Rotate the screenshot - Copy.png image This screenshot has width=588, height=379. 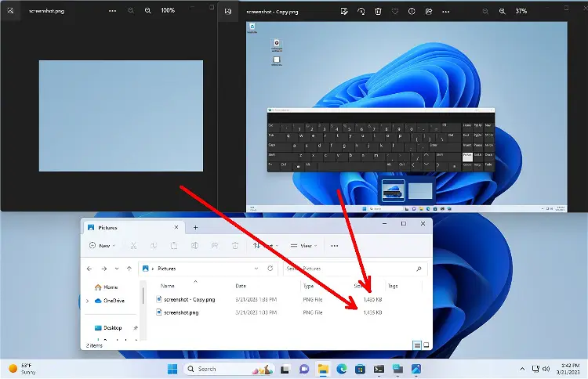[x=361, y=12]
